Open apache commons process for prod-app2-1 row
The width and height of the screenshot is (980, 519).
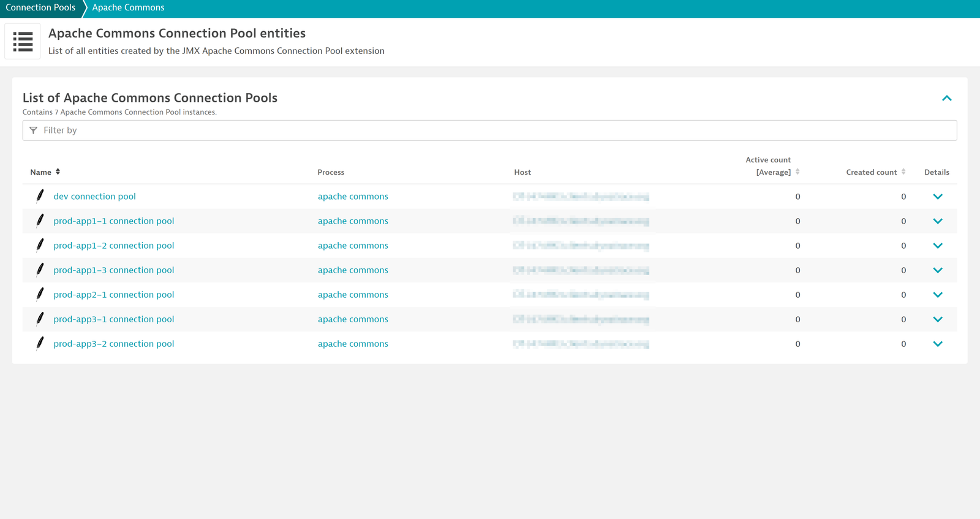tap(353, 295)
